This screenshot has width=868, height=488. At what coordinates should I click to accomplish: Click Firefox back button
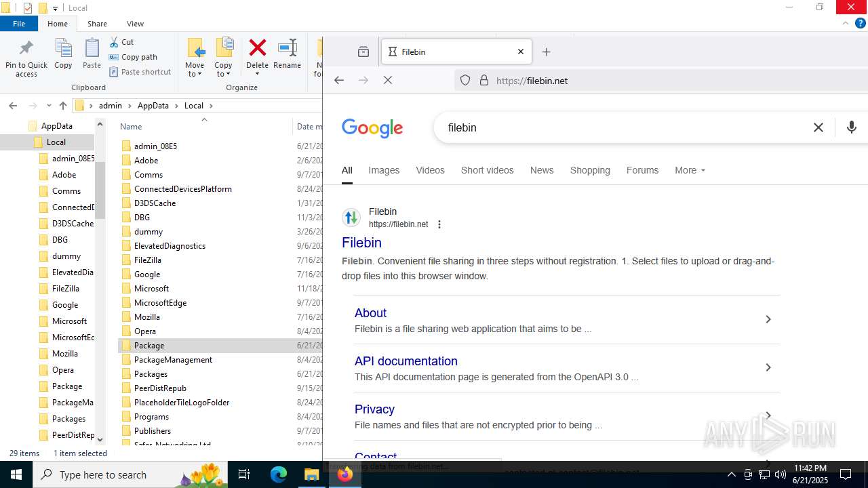tap(339, 80)
